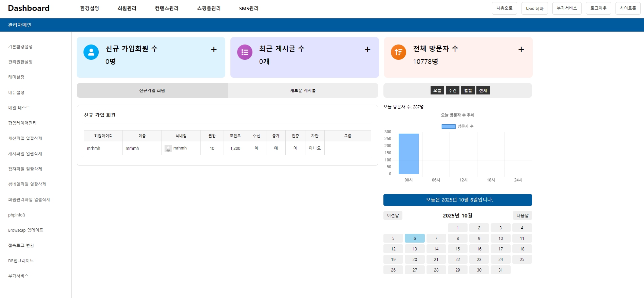Image resolution: width=644 pixels, height=298 pixels.
Task: Open 팝업레이어관리 in the sidebar
Action: [22, 123]
